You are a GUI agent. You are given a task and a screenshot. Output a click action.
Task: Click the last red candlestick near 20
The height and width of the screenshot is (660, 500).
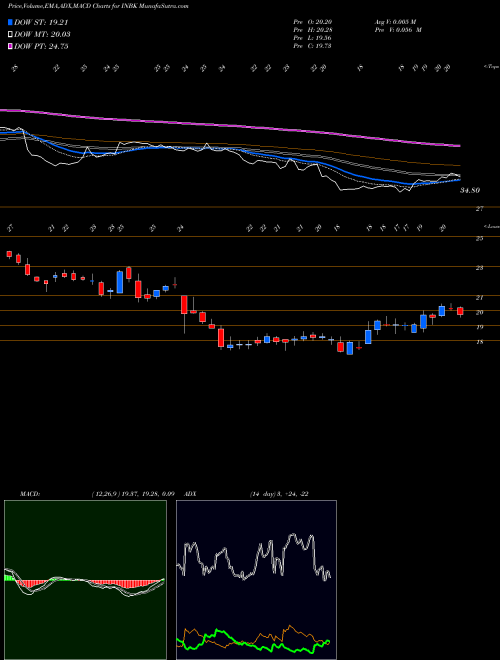pyautogui.click(x=460, y=311)
